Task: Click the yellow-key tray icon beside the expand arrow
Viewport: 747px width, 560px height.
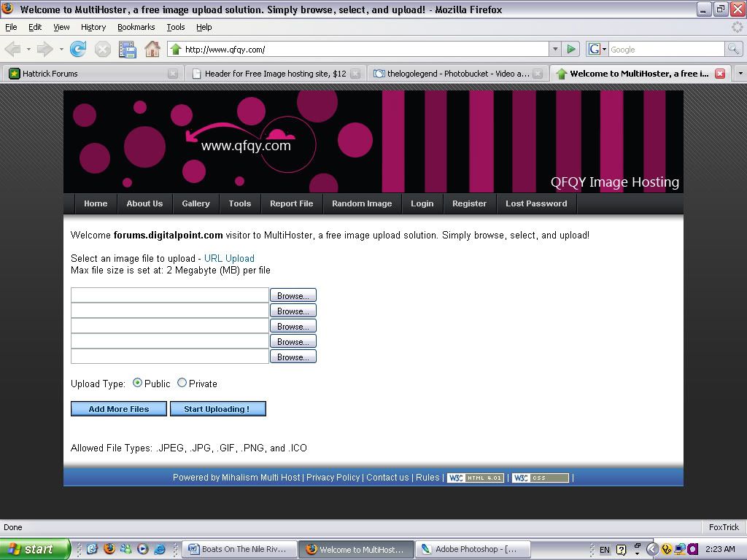Action: pyautogui.click(x=666, y=550)
